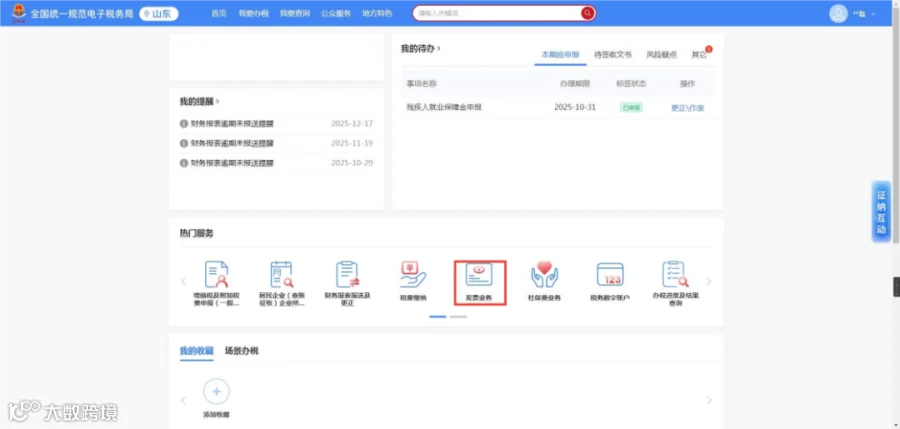Viewport: 900px width, 429px height.
Task: Click info icon of 2025-10-29 reminder
Action: (x=184, y=163)
